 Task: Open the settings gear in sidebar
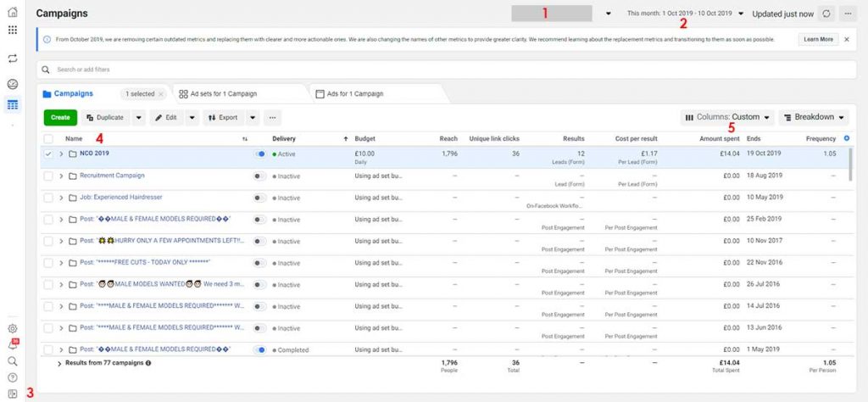(x=12, y=328)
